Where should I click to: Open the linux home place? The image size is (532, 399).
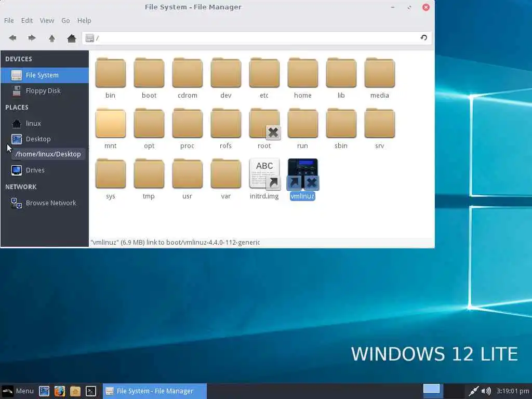45,123
